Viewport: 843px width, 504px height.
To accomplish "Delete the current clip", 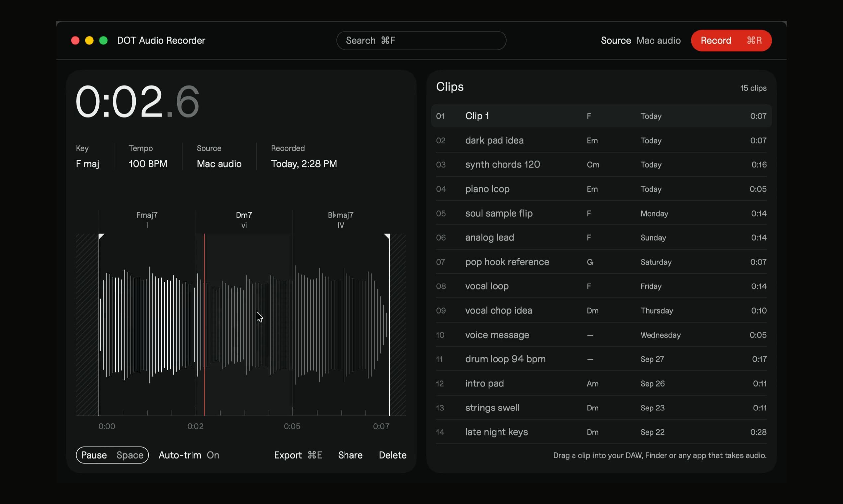I will click(393, 455).
